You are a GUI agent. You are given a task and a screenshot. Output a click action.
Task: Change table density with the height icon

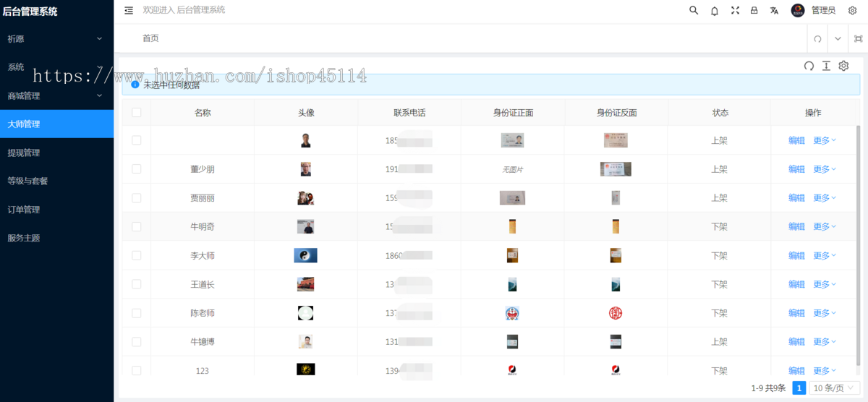coord(826,66)
